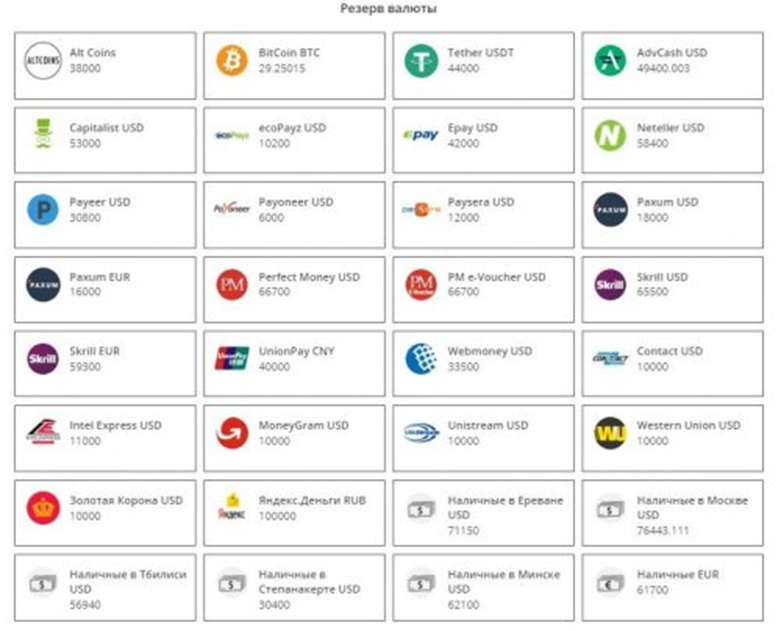Image resolution: width=781 pixels, height=631 pixels.
Task: Click the red Perfect Money PM icon
Action: 231,284
